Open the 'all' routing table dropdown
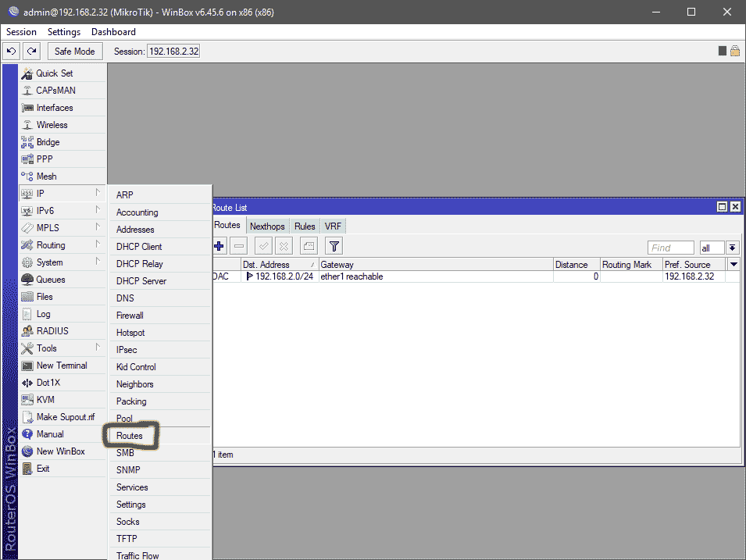Image resolution: width=746 pixels, height=560 pixels. pos(712,247)
